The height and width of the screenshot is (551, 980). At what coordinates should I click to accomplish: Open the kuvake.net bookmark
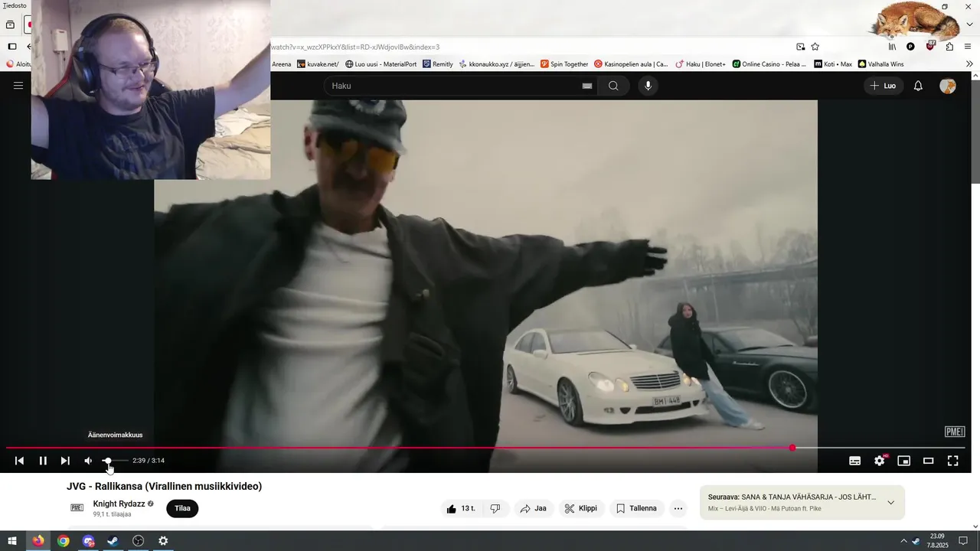[318, 64]
